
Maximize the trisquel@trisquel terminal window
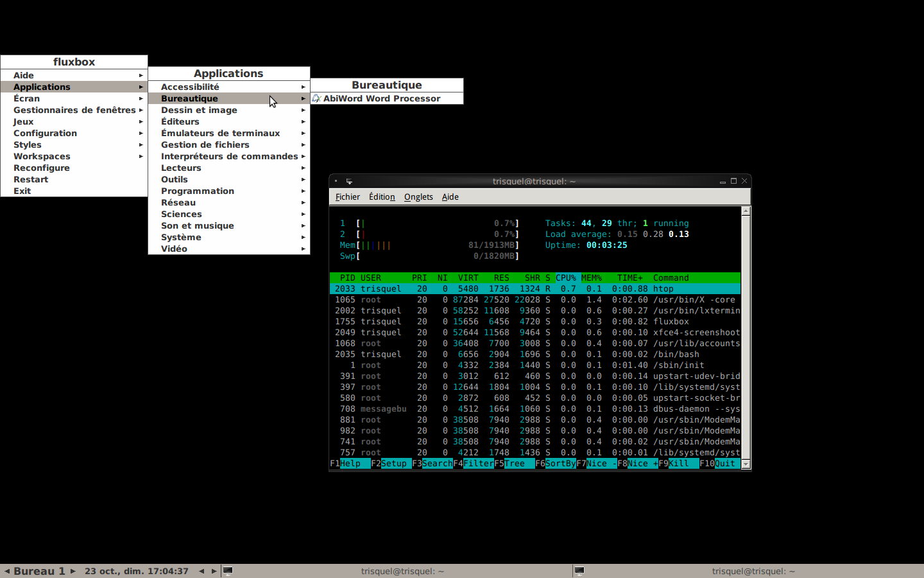point(733,181)
